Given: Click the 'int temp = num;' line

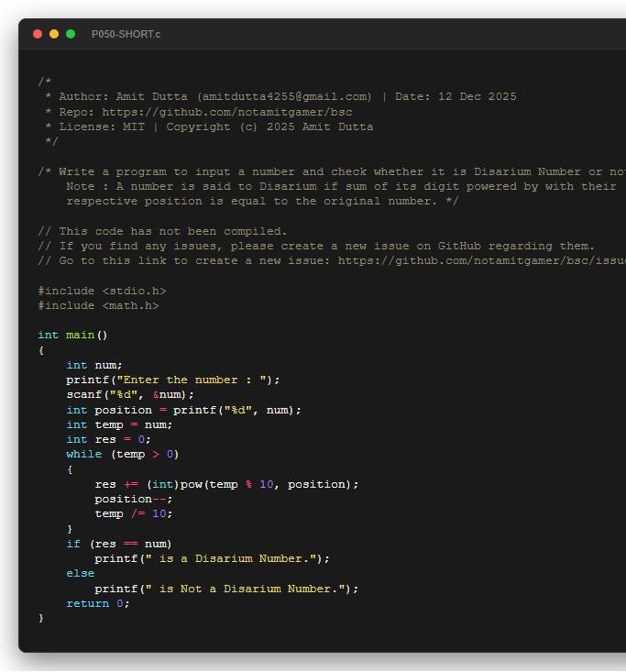Looking at the screenshot, I should pyautogui.click(x=119, y=424).
